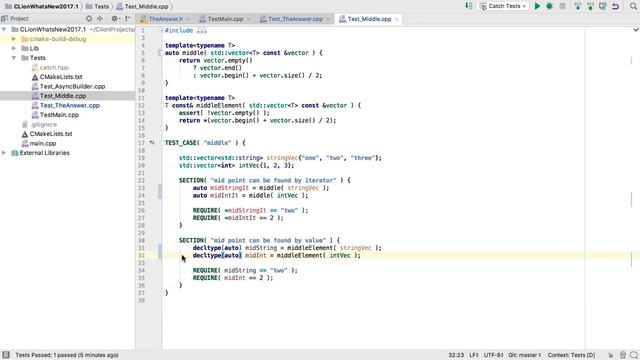Change UTF-8 file encoding in status bar
640x360 pixels.
coord(493,355)
